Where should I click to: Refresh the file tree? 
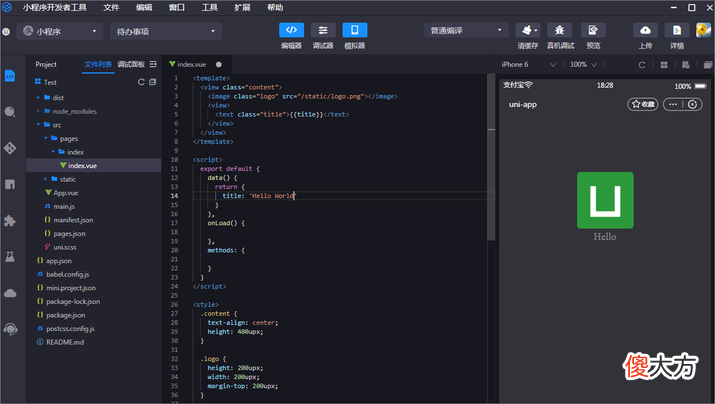[141, 82]
